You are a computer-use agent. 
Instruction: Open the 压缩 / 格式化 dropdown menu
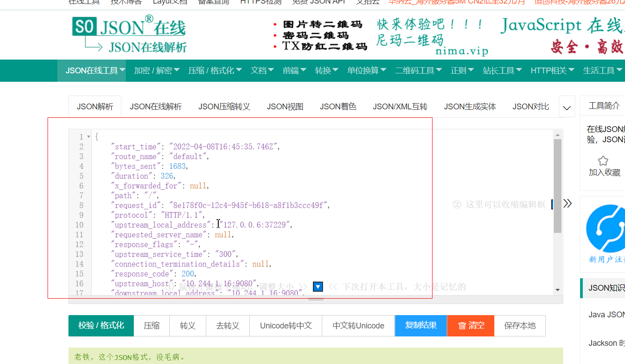pos(215,70)
